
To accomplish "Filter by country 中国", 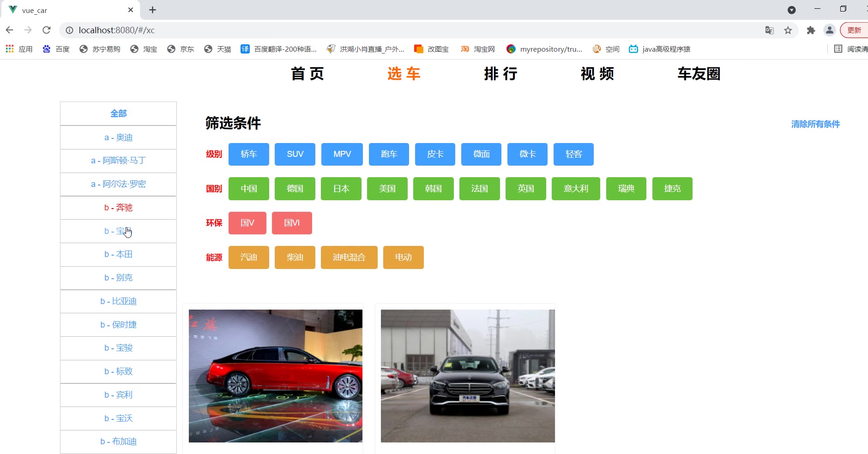I will tap(249, 189).
